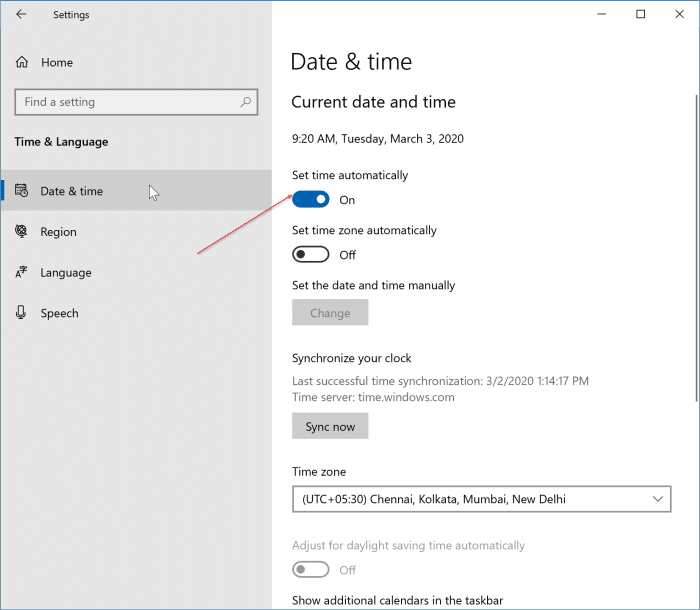The image size is (700, 610).
Task: Maximize the Settings window
Action: coord(641,14)
